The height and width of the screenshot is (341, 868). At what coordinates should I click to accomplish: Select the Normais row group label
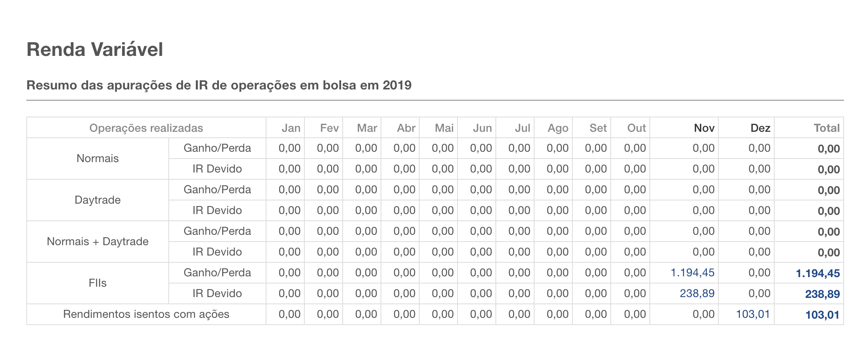click(98, 159)
